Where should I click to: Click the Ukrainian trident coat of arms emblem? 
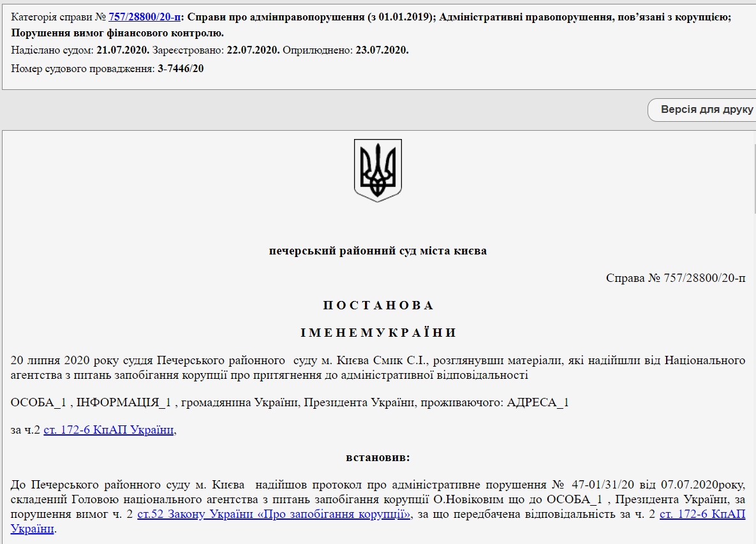(378, 170)
